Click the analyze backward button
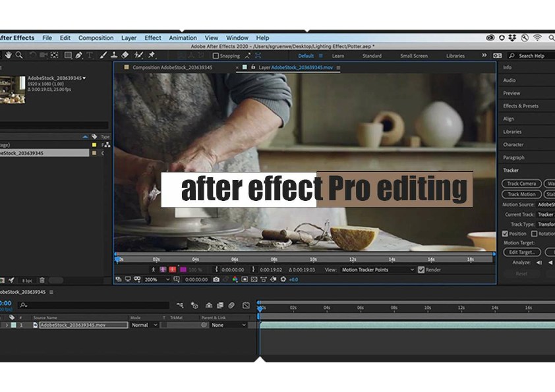Viewport: 555px width, 392px height. [550, 262]
